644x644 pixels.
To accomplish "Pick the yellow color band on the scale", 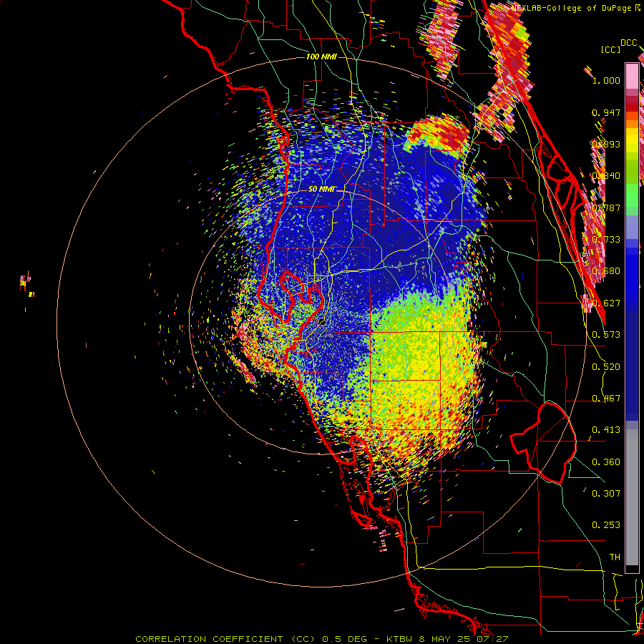I will tap(632, 141).
